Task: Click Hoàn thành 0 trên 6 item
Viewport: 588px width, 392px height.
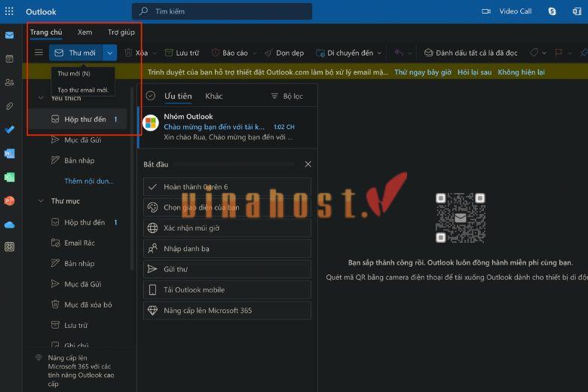Action: 227,186
